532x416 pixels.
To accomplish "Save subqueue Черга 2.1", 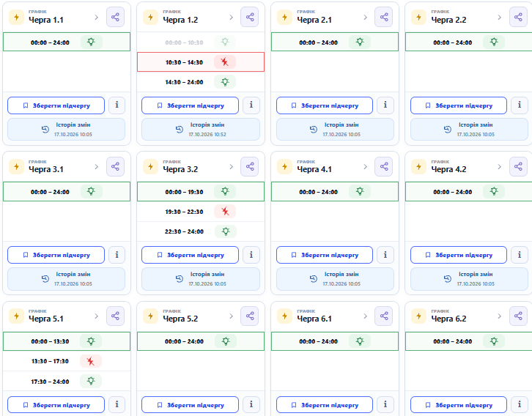I will coord(325,105).
